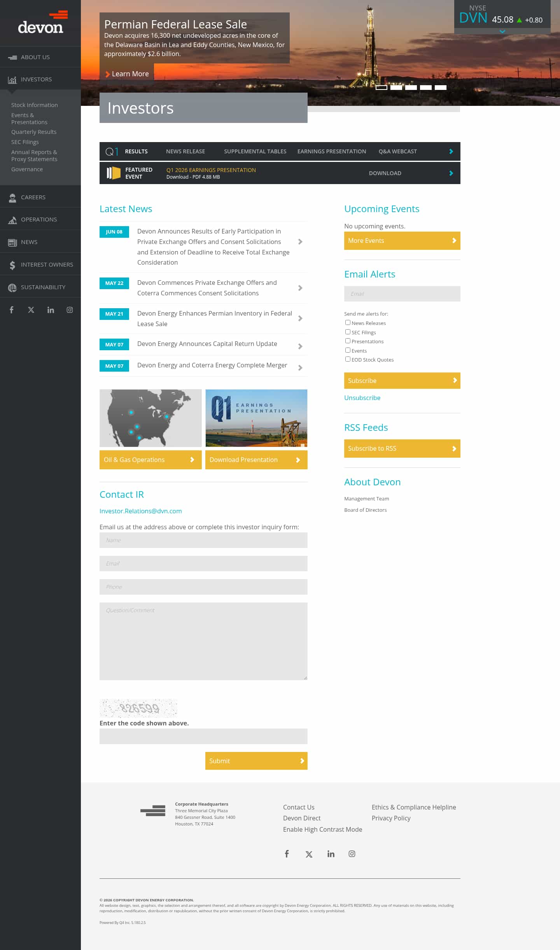The width and height of the screenshot is (560, 950).
Task: Submit the investor inquiry form
Action: click(256, 761)
